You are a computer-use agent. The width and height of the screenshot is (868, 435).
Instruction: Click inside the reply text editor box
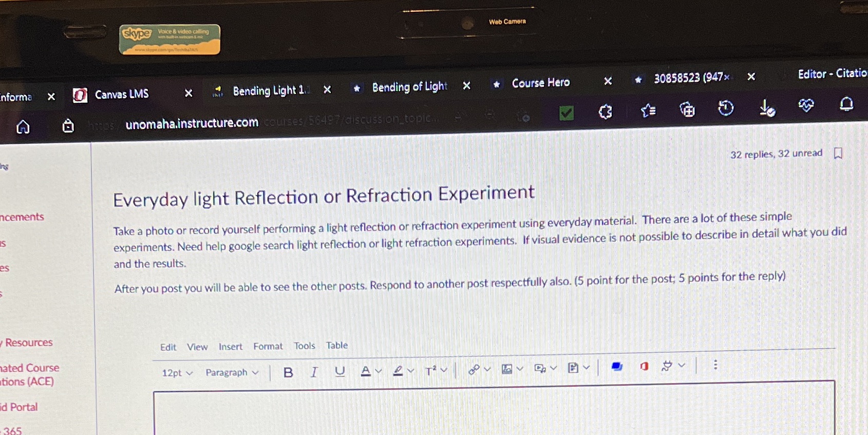[x=494, y=409]
